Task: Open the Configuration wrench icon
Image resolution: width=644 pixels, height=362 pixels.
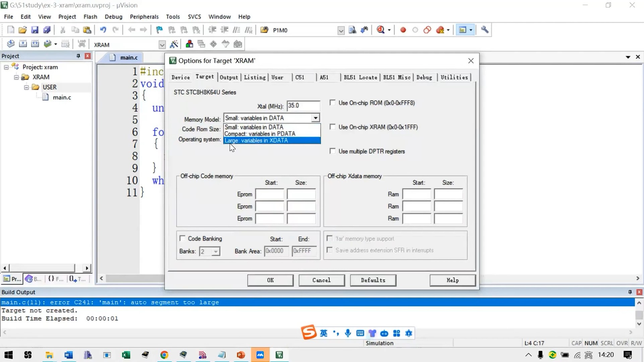Action: coord(485,30)
